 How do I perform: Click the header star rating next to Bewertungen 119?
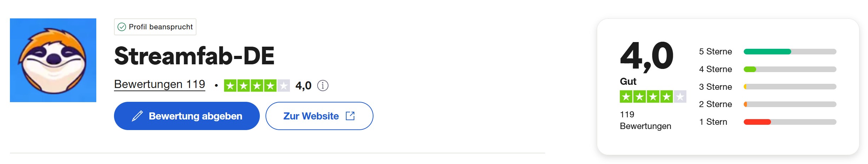click(257, 86)
